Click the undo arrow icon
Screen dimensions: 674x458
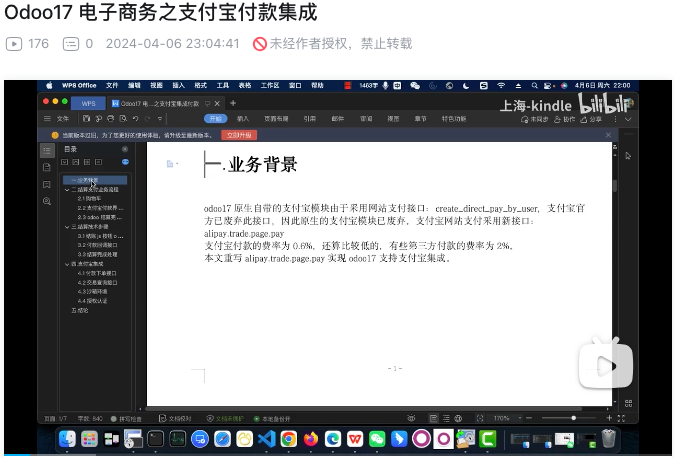pos(135,119)
